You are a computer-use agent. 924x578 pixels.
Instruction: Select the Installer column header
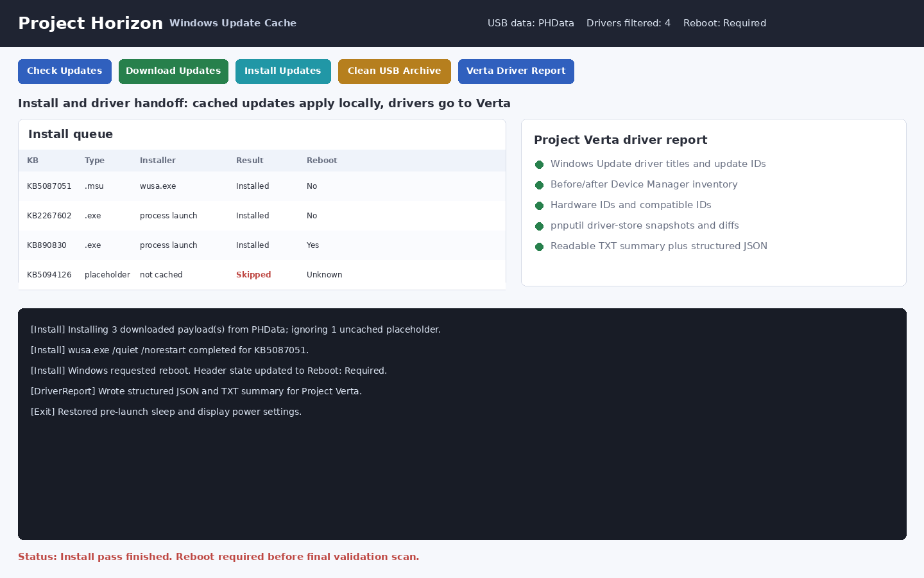coord(158,161)
